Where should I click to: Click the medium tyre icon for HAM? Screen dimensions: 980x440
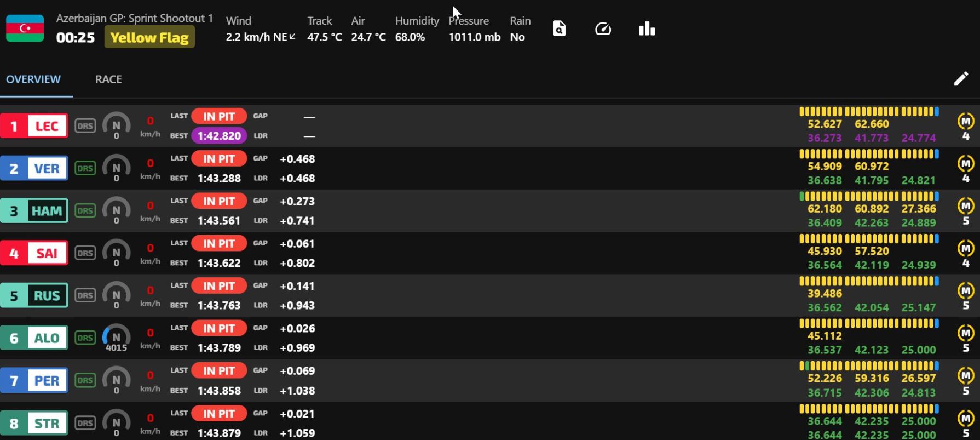pyautogui.click(x=966, y=206)
